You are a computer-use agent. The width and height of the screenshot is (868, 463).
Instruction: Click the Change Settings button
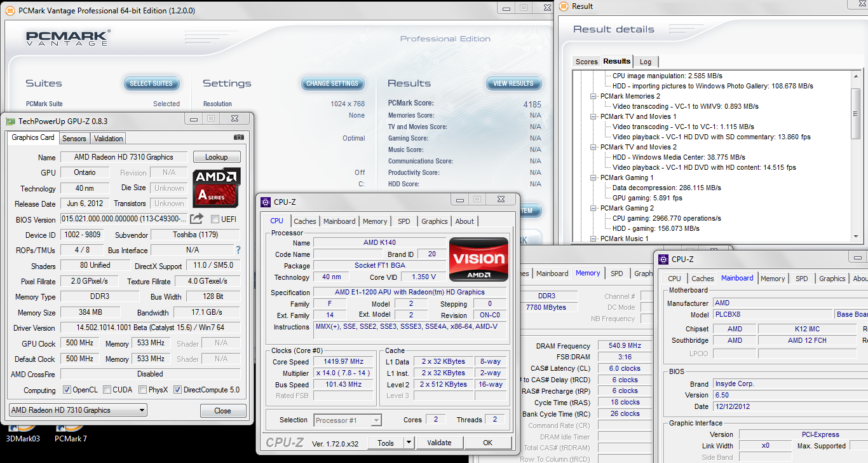point(332,83)
